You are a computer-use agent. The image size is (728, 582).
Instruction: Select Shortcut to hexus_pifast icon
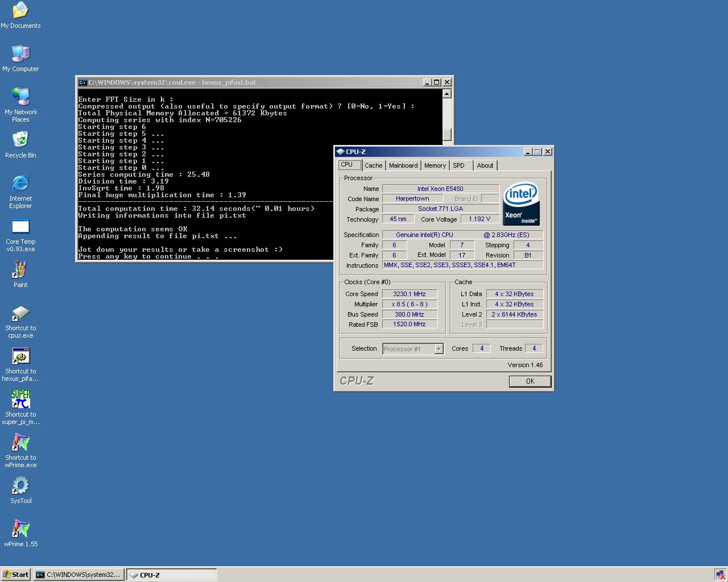(20, 364)
